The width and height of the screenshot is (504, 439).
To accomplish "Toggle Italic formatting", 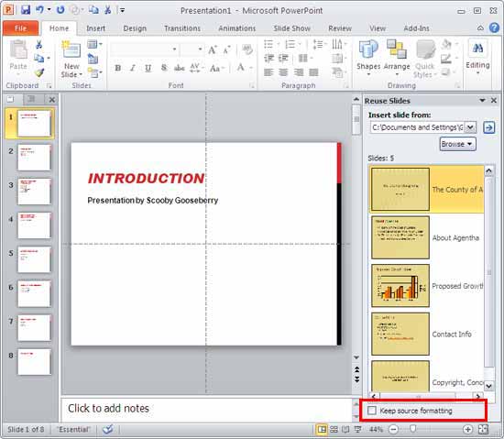I will coord(133,68).
